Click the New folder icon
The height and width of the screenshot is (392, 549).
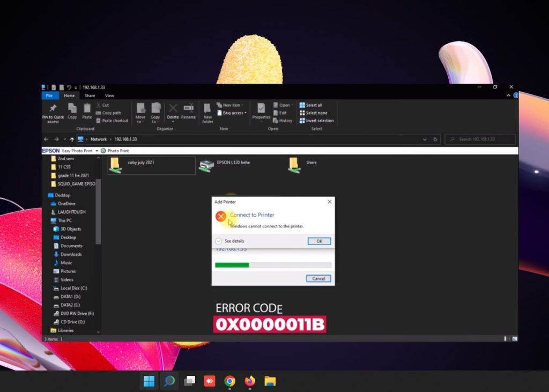(207, 109)
